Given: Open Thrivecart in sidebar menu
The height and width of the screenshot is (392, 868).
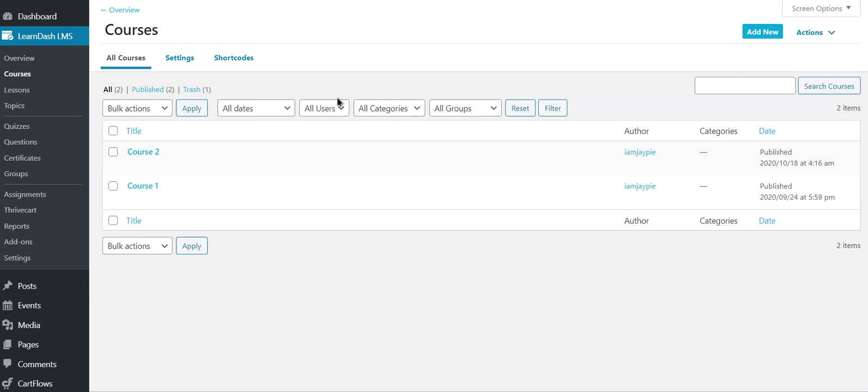Looking at the screenshot, I should tap(20, 210).
